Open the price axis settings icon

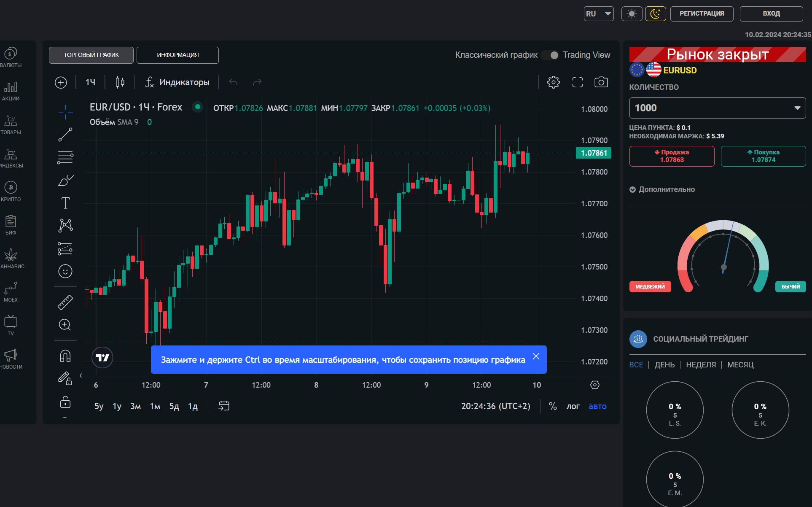[x=595, y=385]
